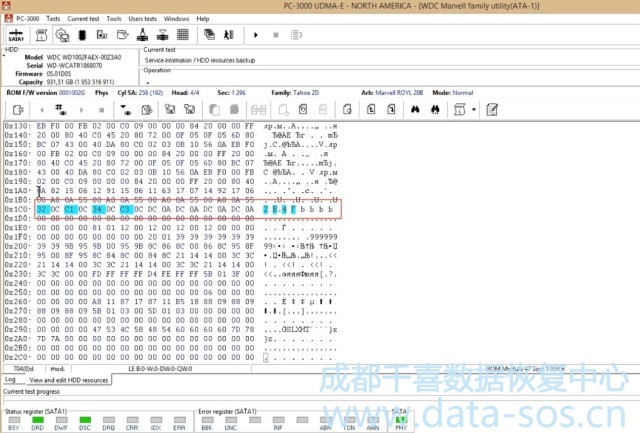Click the document with circular arrow icon

(x=347, y=109)
